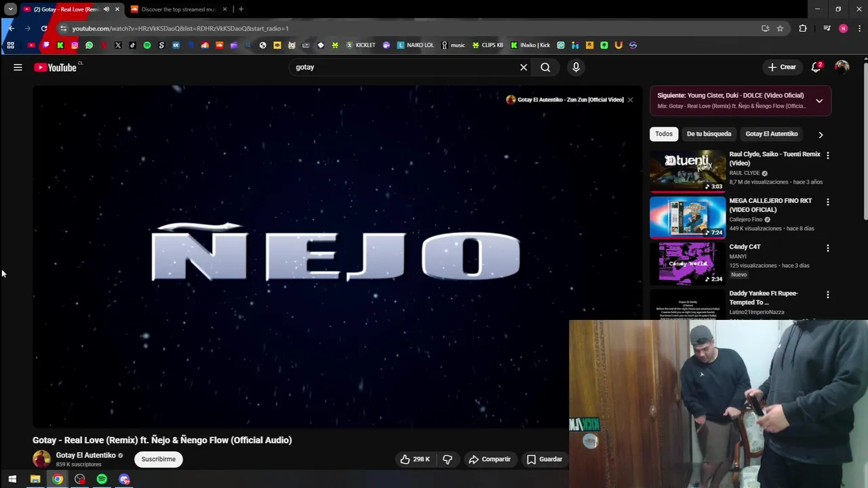The width and height of the screenshot is (868, 488).
Task: Open 'Raul Clyde, Saiko - Tuenti Remix' title
Action: pos(774,159)
